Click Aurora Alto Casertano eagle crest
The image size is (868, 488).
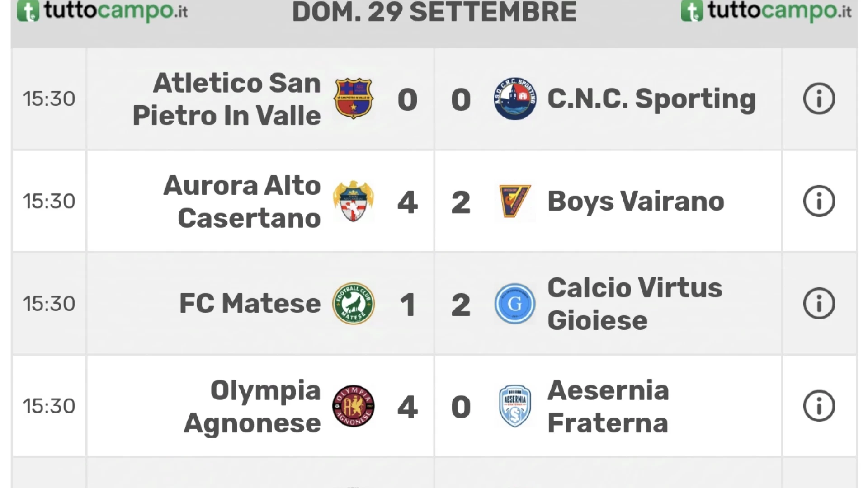(x=353, y=201)
